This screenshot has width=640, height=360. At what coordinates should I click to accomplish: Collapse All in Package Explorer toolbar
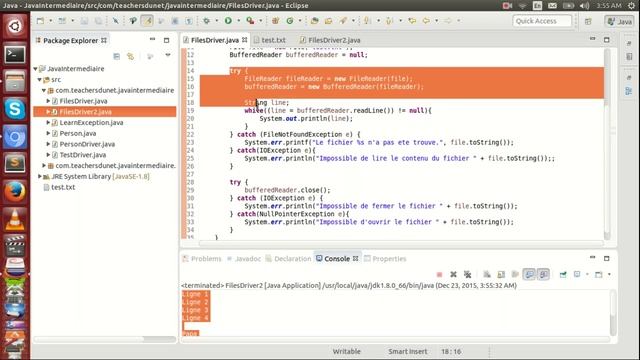[116, 56]
